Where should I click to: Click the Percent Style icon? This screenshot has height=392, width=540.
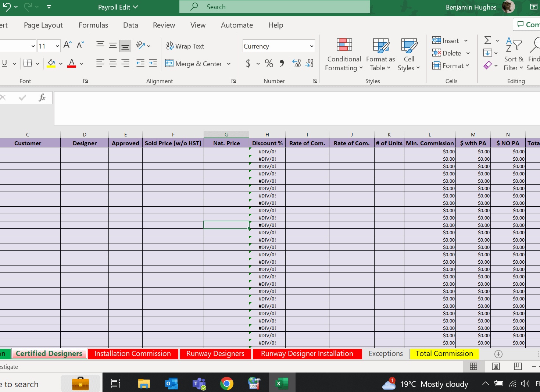click(269, 64)
